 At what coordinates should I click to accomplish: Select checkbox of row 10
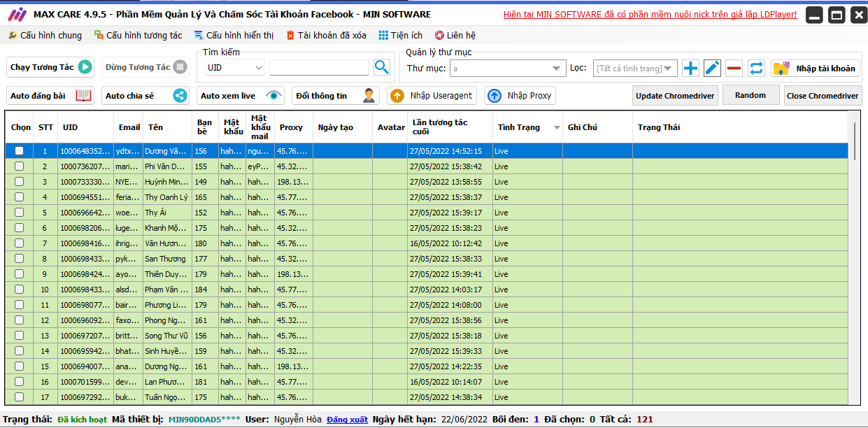[x=20, y=290]
